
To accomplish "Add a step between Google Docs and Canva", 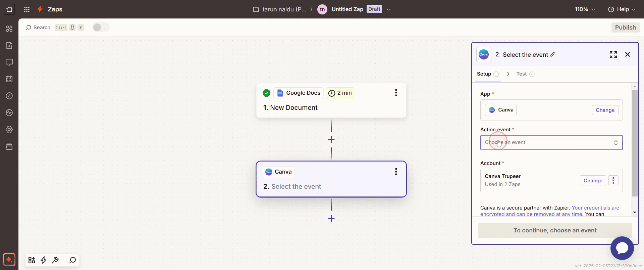I will (331, 139).
